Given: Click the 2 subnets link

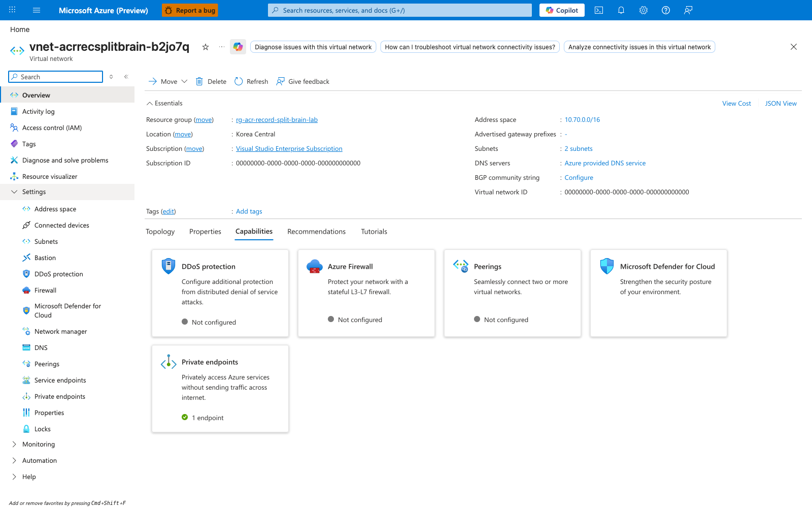Looking at the screenshot, I should 579,149.
